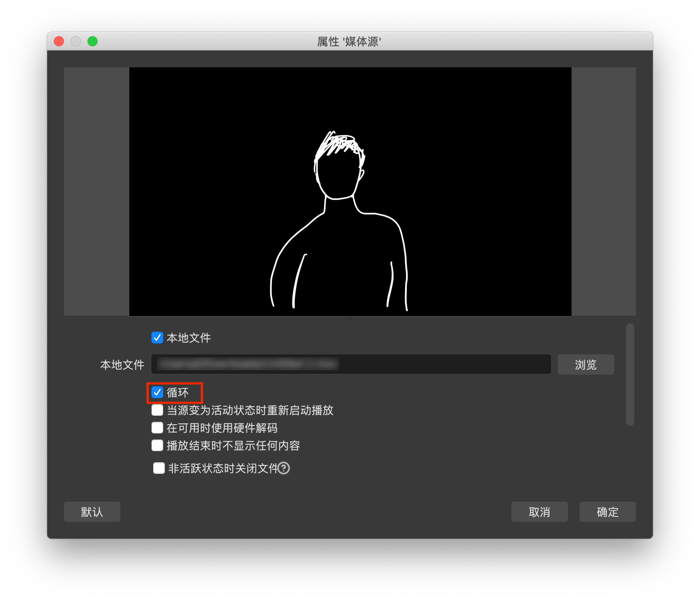Click 取消 to cancel changes
700x601 pixels.
click(540, 512)
